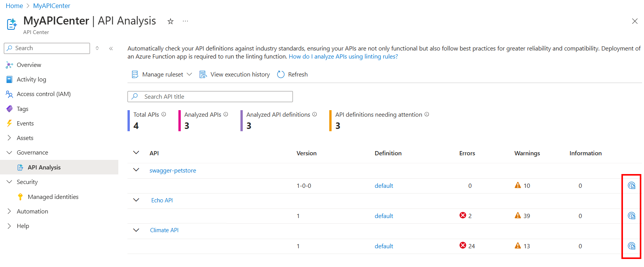This screenshot has width=644, height=267.
Task: Click the Tags icon in the sidebar
Action: click(10, 109)
